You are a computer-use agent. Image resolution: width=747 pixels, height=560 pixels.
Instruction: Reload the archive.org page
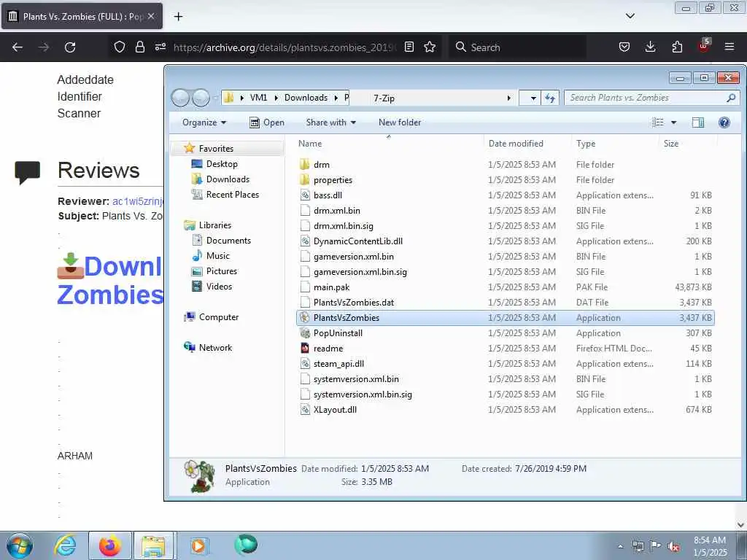coord(70,47)
